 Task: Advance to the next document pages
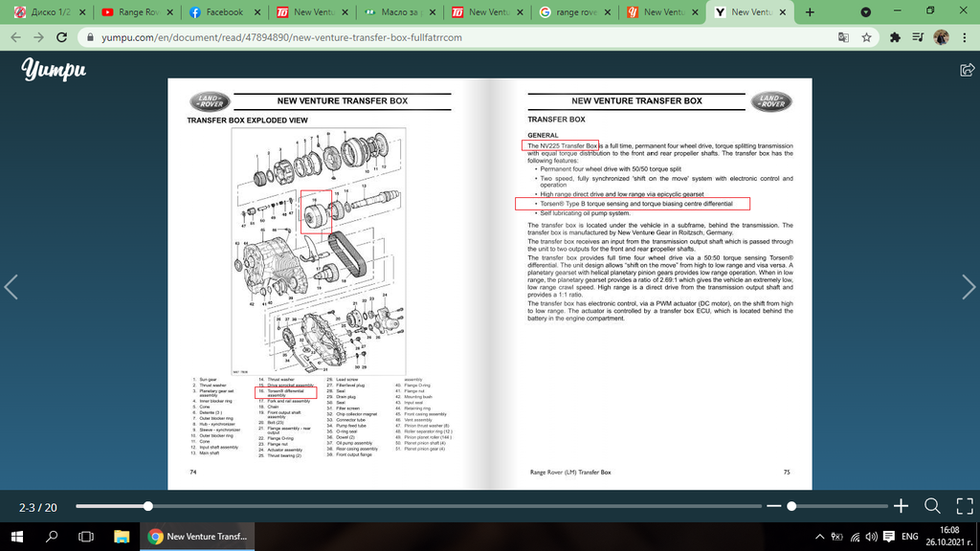click(x=969, y=287)
